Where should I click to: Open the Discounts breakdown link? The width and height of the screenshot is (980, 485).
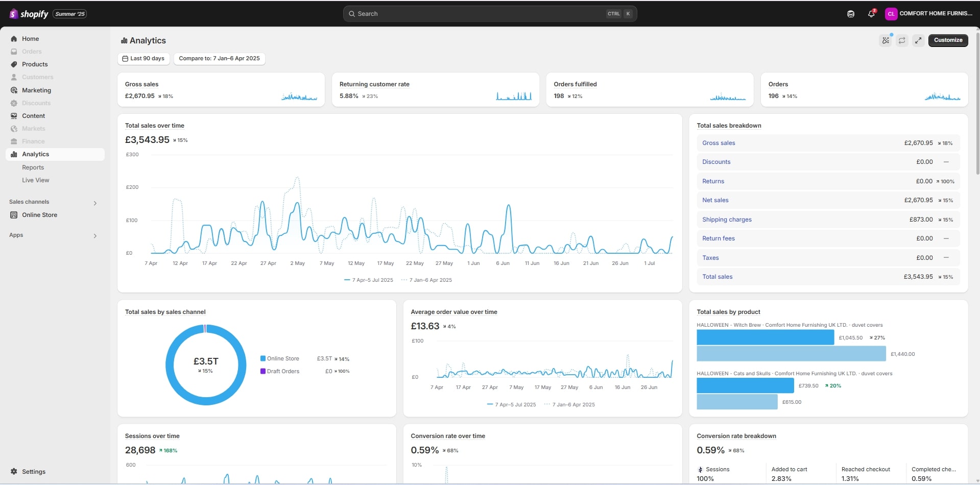pyautogui.click(x=716, y=162)
